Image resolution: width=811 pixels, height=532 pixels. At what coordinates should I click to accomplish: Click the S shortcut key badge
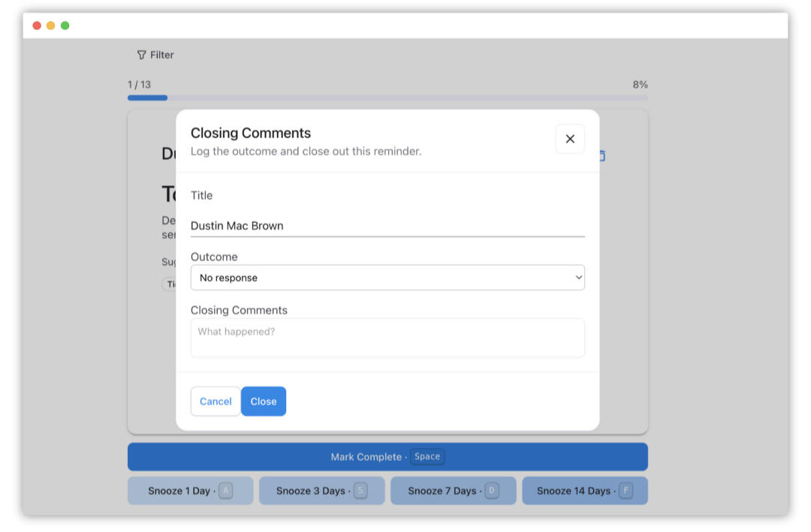(x=360, y=491)
